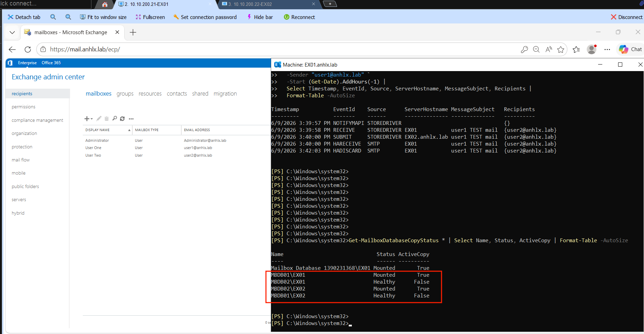Open protection in the sidebar
This screenshot has height=334, width=644.
pyautogui.click(x=22, y=147)
